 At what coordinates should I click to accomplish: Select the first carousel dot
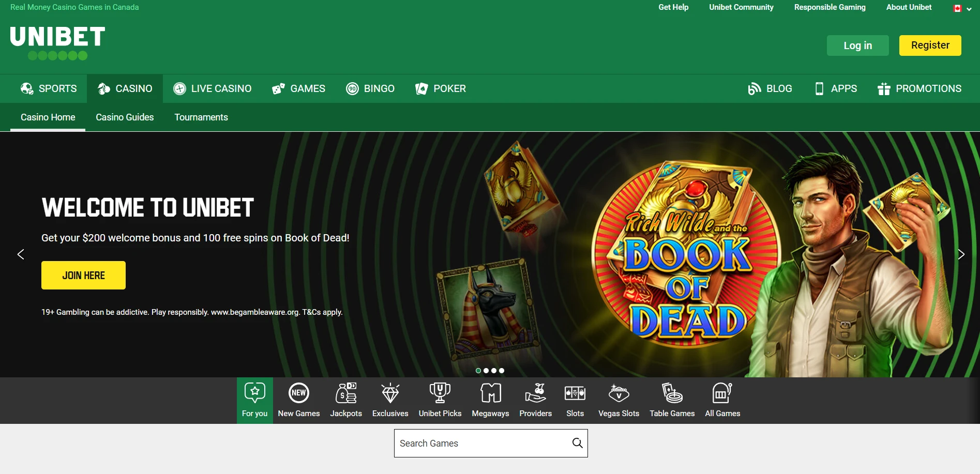(x=478, y=371)
